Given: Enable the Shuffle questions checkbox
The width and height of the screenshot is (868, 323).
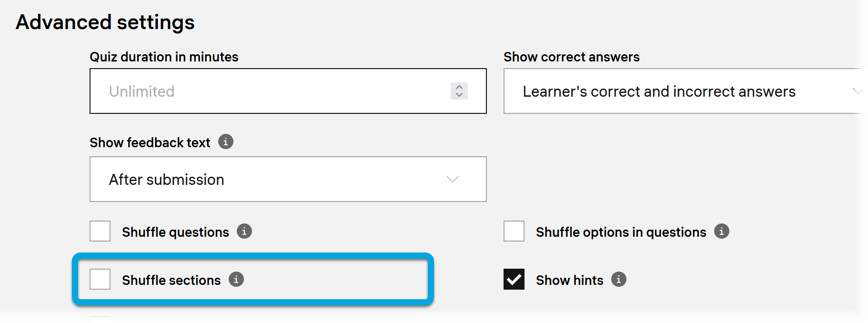Looking at the screenshot, I should pyautogui.click(x=100, y=232).
